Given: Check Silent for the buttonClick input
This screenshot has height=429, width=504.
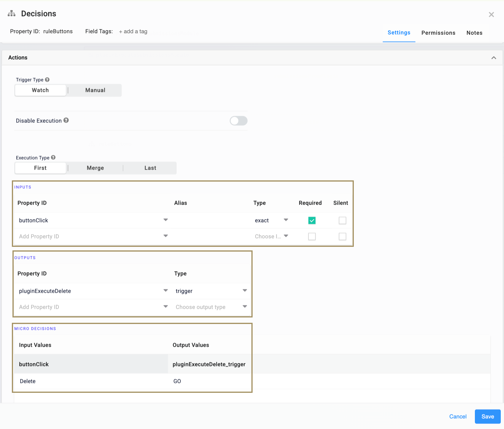Looking at the screenshot, I should coord(342,220).
